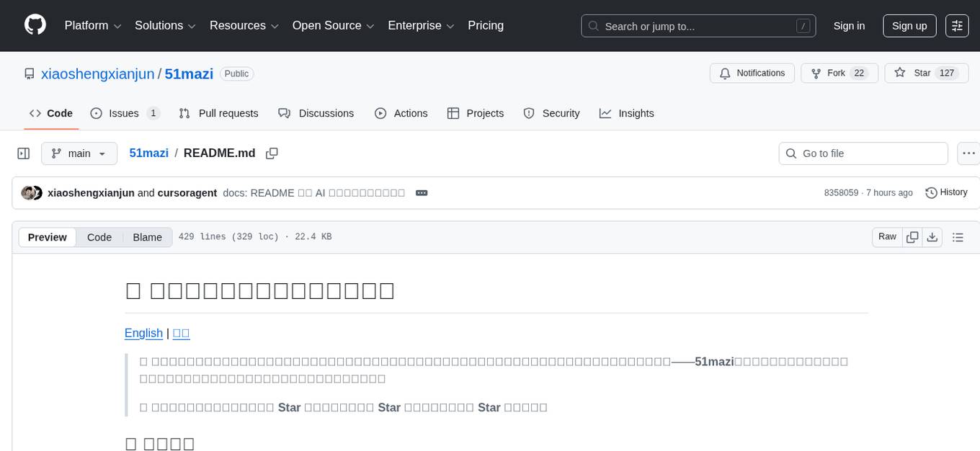The height and width of the screenshot is (451, 980).
Task: Expand commit message details ellipsis
Action: click(422, 193)
